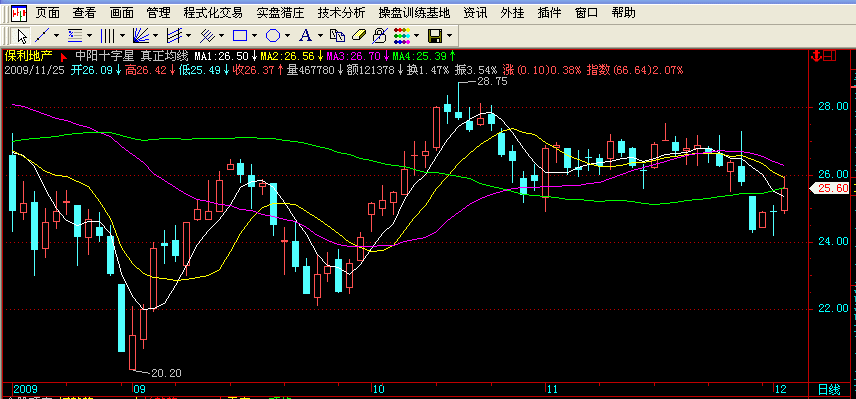Expand the vertical lines tool dropdown arrow
Image resolution: width=856 pixels, height=399 pixels.
click(122, 37)
